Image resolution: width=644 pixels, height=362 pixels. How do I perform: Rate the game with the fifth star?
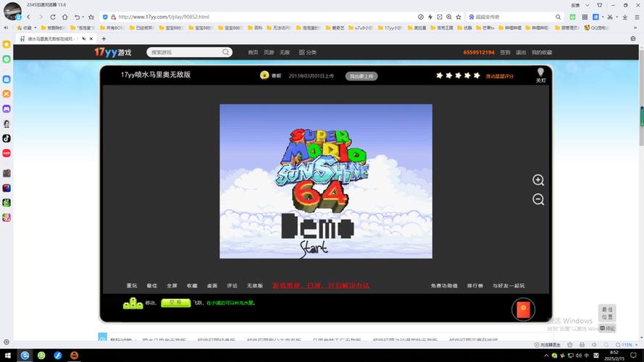[477, 75]
